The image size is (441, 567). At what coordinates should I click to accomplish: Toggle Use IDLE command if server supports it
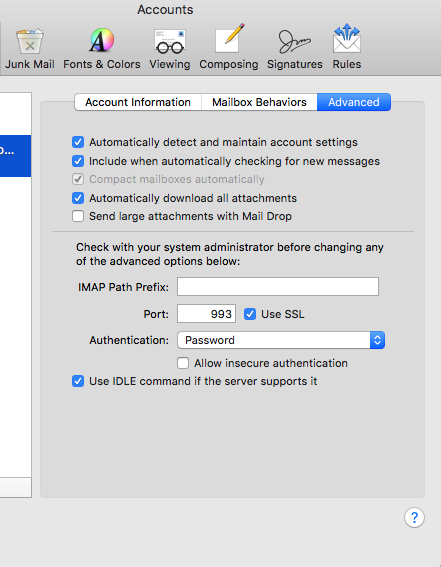coord(78,381)
